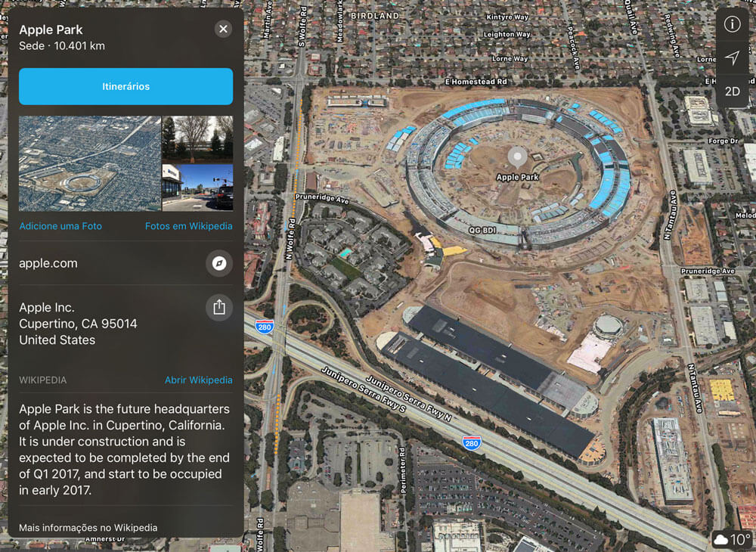This screenshot has height=552, width=756.
Task: Tap the upper I-280 highway shield
Action: coord(265,327)
